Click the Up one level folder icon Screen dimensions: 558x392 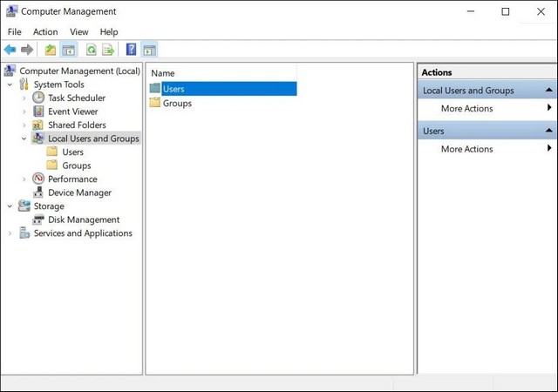[x=51, y=50]
